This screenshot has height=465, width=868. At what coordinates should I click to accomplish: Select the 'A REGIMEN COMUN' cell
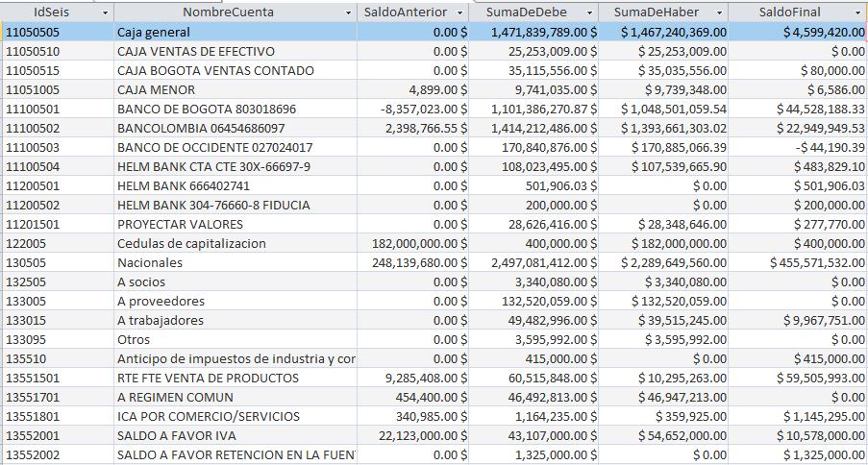[236, 398]
